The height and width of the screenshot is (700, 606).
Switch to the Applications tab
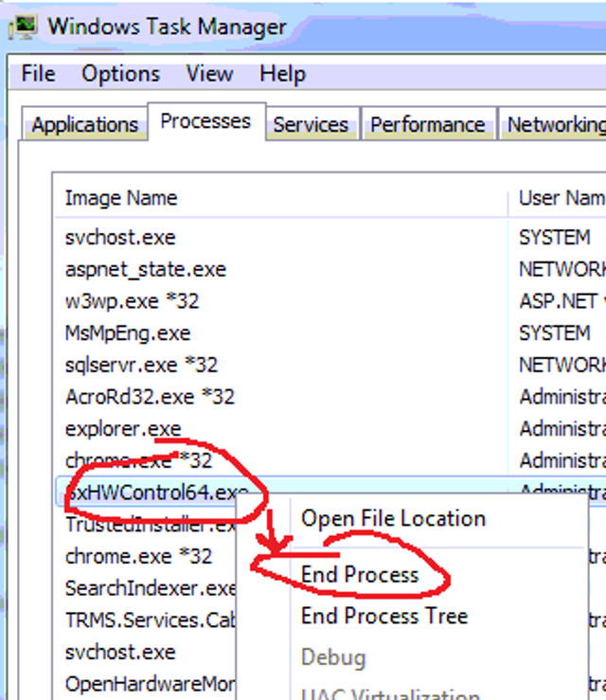(85, 124)
